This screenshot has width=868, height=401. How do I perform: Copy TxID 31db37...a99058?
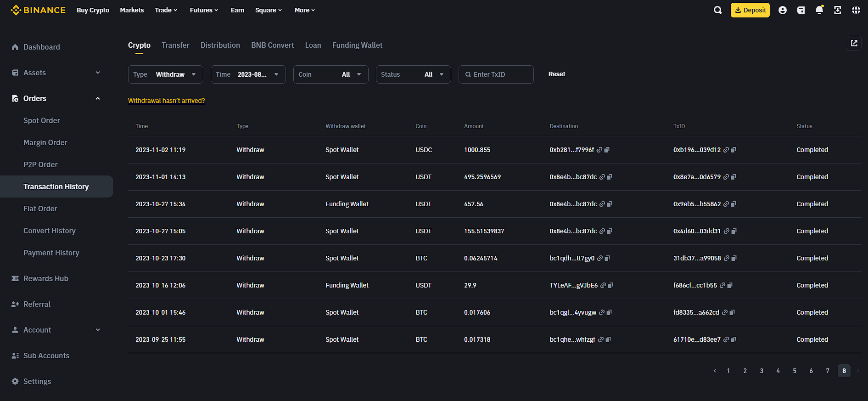tap(734, 258)
